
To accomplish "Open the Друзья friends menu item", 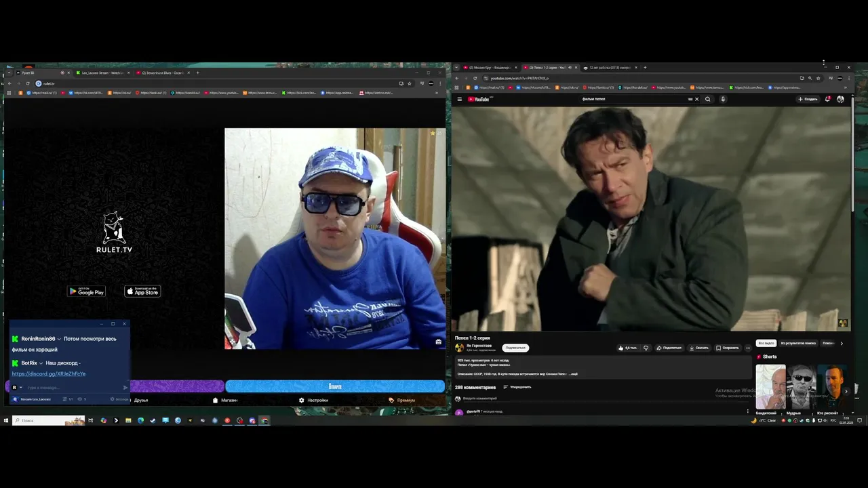I will (141, 400).
